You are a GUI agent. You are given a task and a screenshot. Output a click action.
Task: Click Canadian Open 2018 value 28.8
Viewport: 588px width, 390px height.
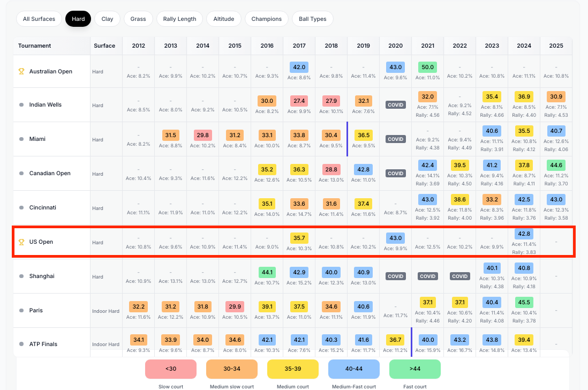coord(331,169)
